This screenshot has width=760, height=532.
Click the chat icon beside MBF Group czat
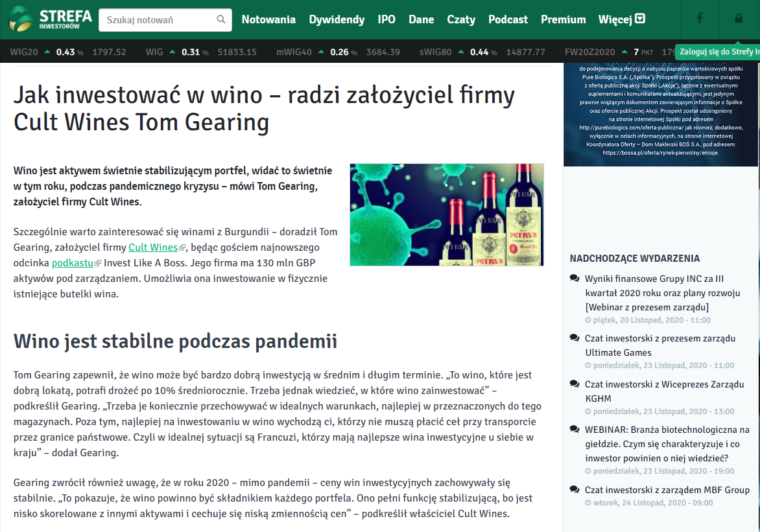click(x=575, y=489)
